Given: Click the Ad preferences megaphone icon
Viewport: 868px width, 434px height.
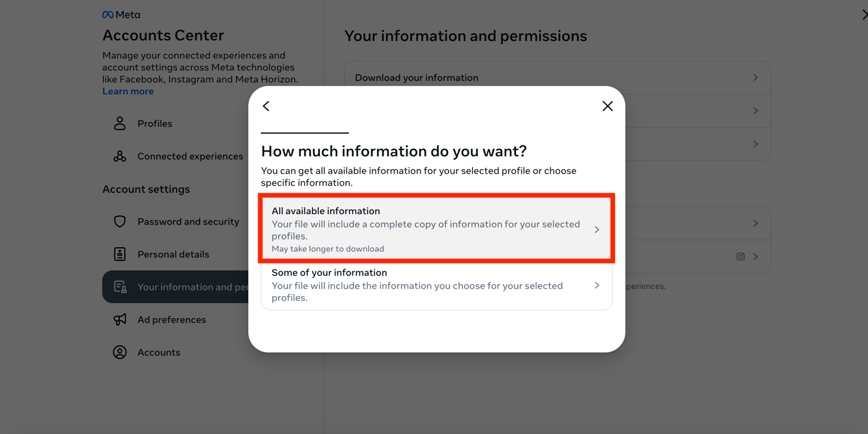Looking at the screenshot, I should click(120, 319).
